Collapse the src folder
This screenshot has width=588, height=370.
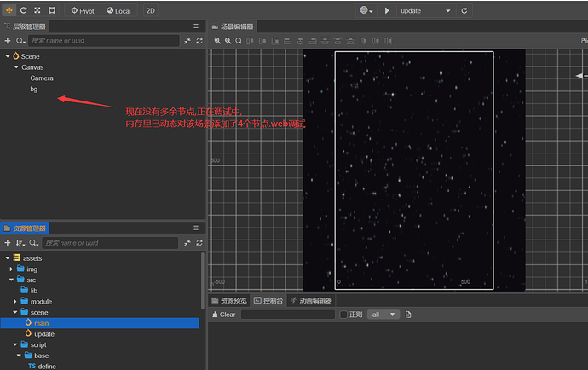tap(11, 280)
